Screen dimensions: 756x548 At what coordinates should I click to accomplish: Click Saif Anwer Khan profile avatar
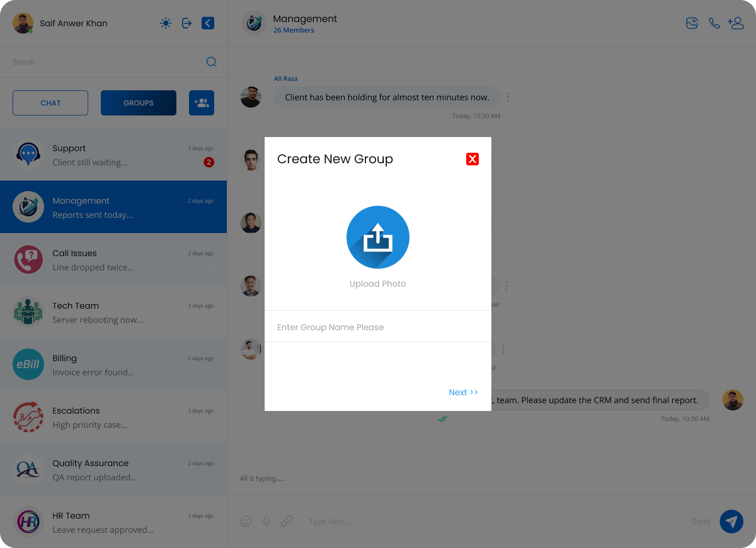(x=23, y=23)
